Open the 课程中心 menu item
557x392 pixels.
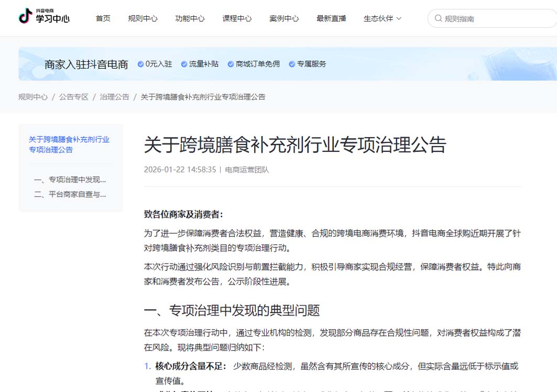pyautogui.click(x=237, y=17)
